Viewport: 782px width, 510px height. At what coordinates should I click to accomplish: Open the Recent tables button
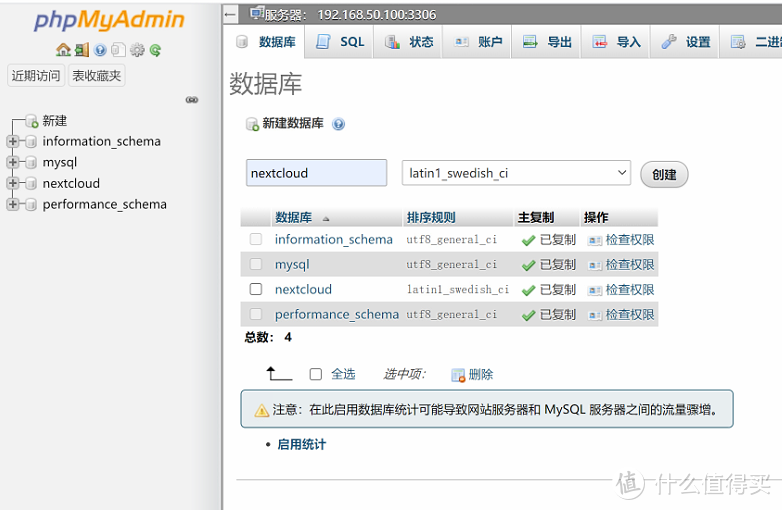36,76
